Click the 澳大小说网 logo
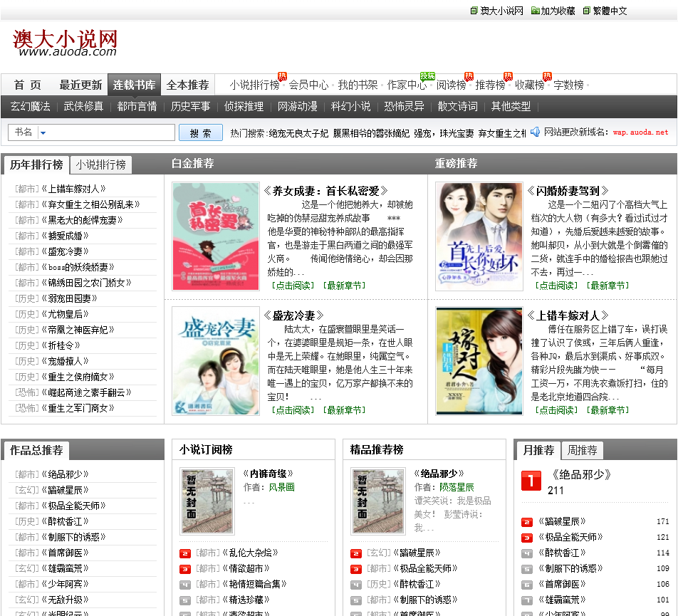 (x=65, y=43)
